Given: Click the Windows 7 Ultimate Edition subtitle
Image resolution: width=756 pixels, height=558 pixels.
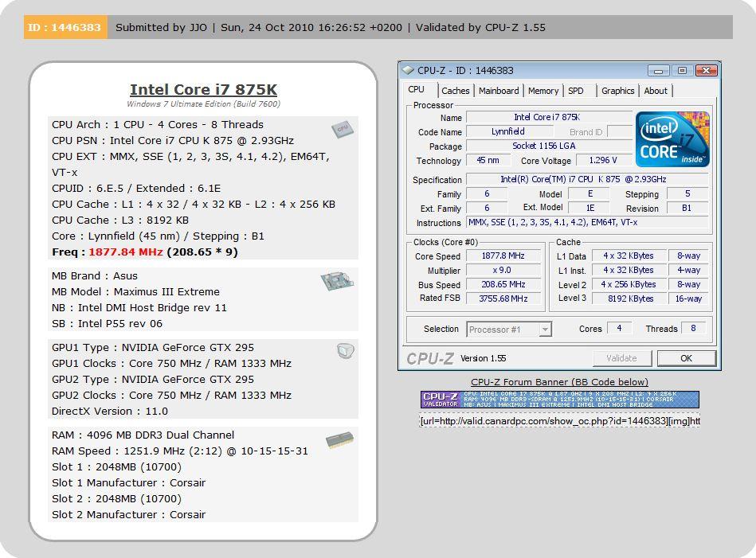Looking at the screenshot, I should [x=203, y=103].
